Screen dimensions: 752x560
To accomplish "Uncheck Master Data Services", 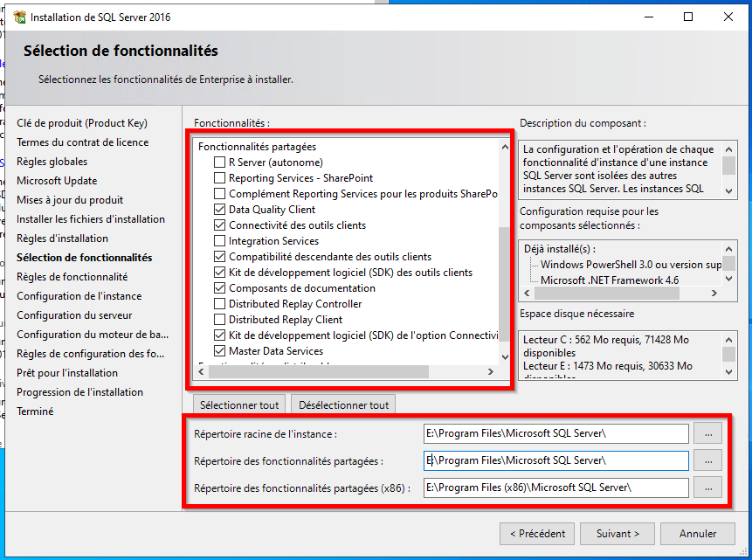I will click(219, 351).
